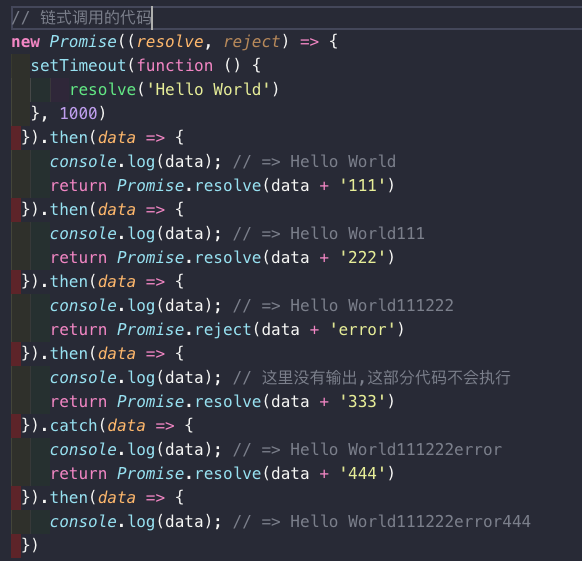The width and height of the screenshot is (582, 561).
Task: Click 'return' on the line containing '111'
Action: (79, 185)
